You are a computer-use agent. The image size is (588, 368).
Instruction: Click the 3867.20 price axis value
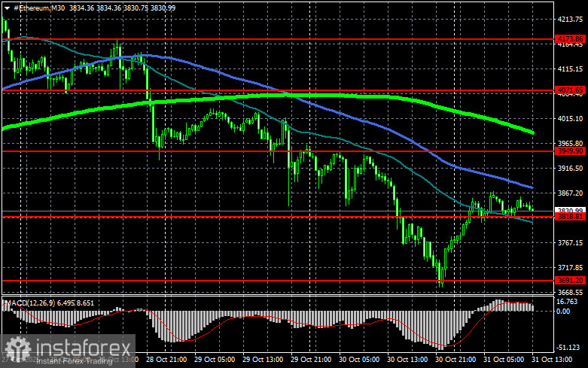click(571, 193)
